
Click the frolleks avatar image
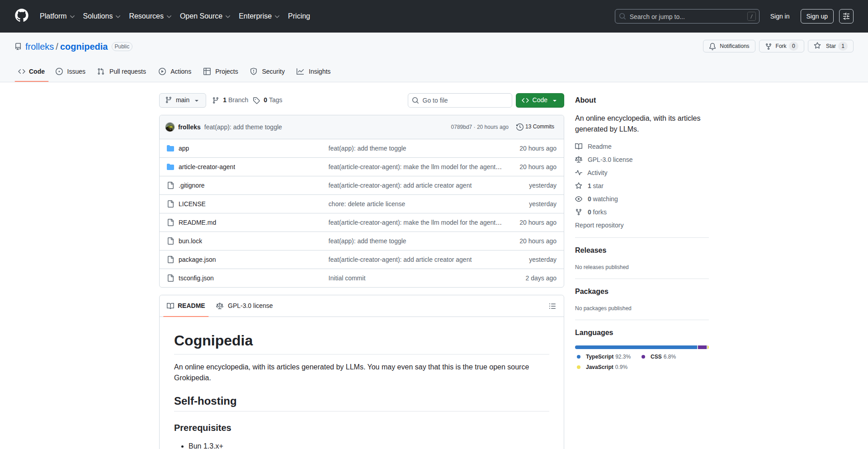tap(170, 127)
